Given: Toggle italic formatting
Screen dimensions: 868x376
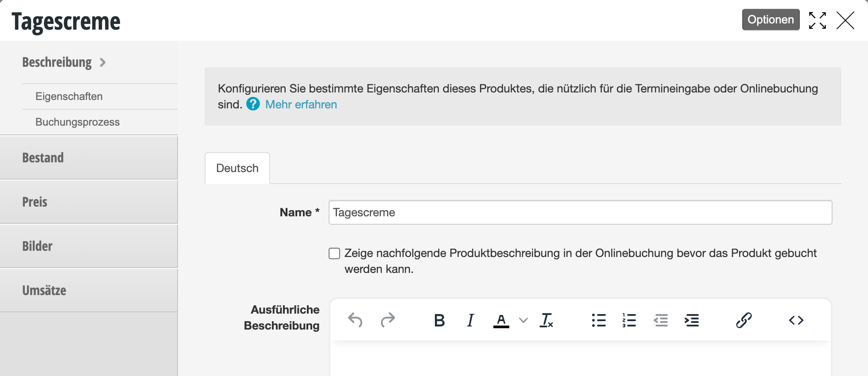Looking at the screenshot, I should pos(470,320).
